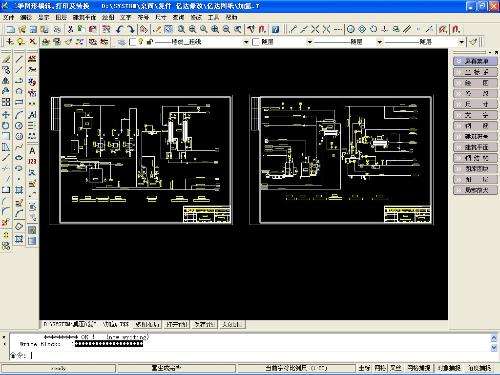This screenshot has height=375, width=500.
Task: Toggle the layer padlock icon
Action: tap(149, 42)
